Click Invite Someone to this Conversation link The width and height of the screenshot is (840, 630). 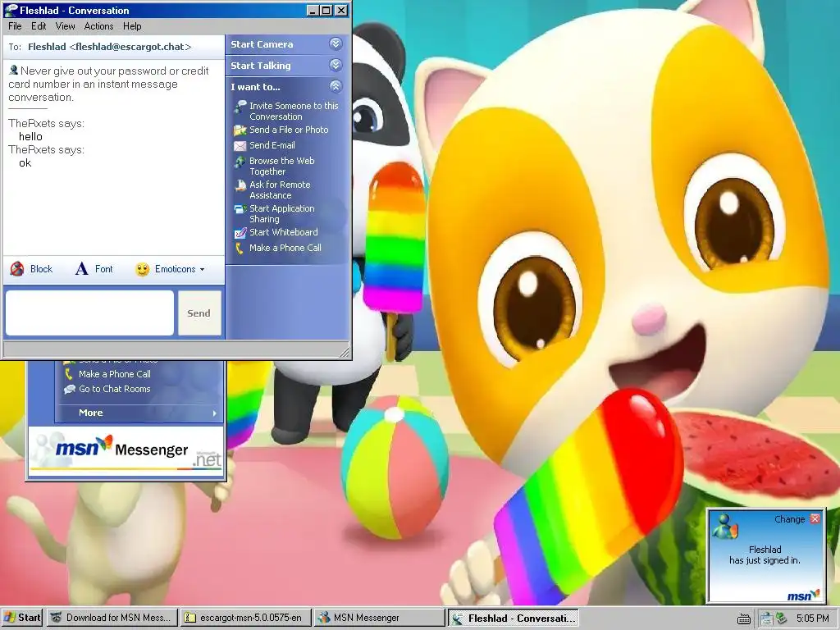pos(294,111)
